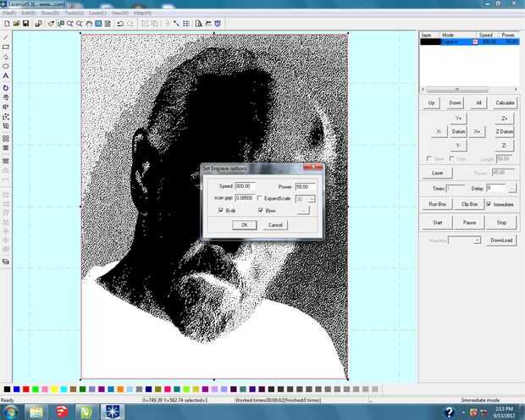Screen dimensions: 525x420
Task: Pick the yellow color swatch in palette
Action: coord(54,389)
